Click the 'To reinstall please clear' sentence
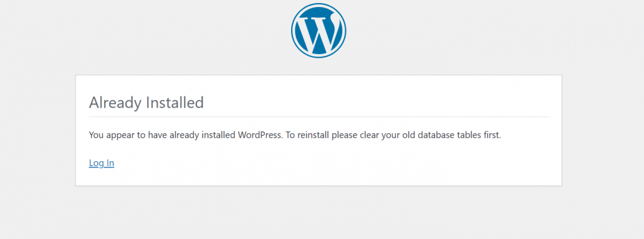The width and height of the screenshot is (644, 239). (x=393, y=135)
